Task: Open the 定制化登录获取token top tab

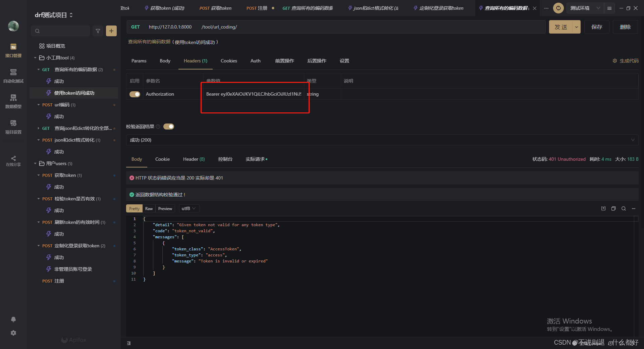Action: (438, 8)
